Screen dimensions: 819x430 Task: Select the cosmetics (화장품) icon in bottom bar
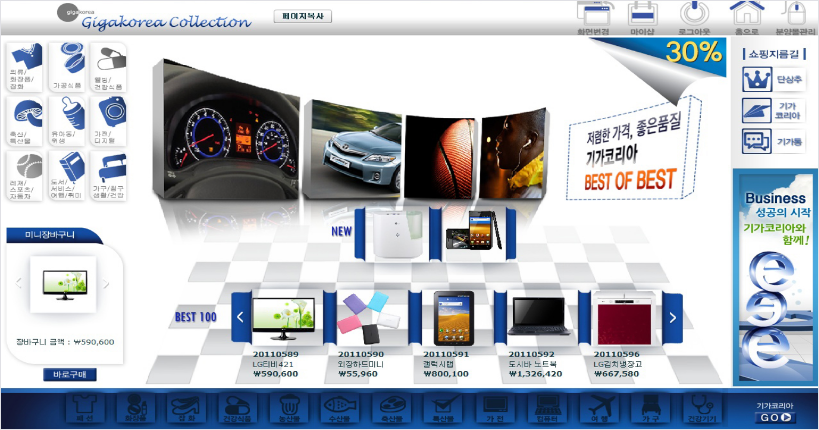(x=135, y=409)
